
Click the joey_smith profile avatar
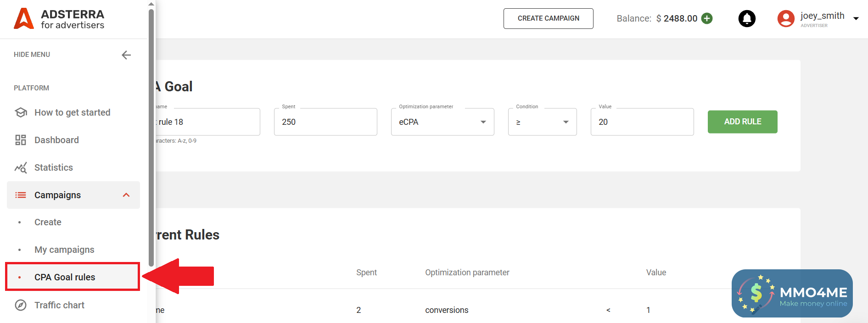pos(786,19)
